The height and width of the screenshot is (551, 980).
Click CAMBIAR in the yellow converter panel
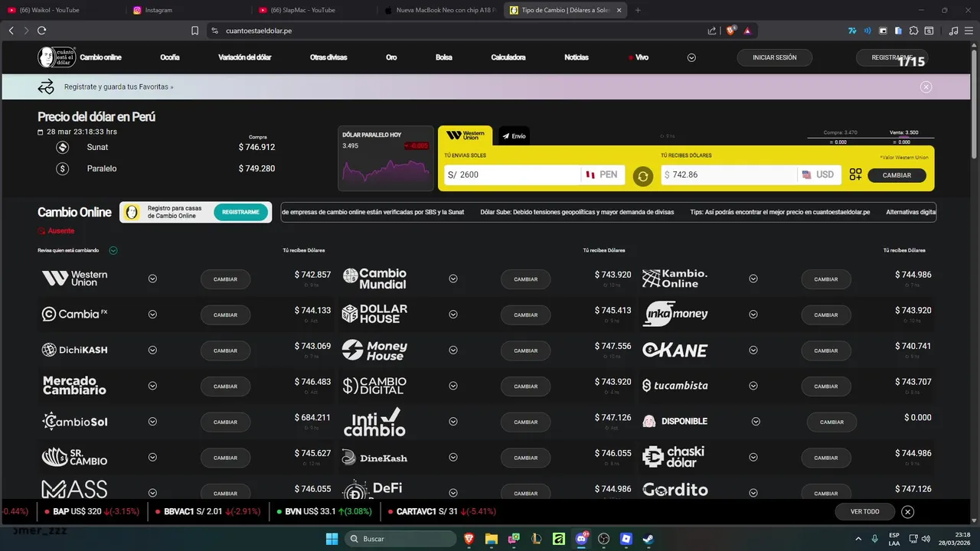click(897, 175)
